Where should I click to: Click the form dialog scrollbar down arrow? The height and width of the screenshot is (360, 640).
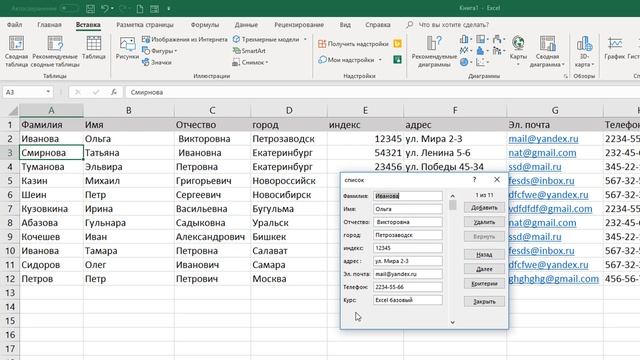point(452,322)
